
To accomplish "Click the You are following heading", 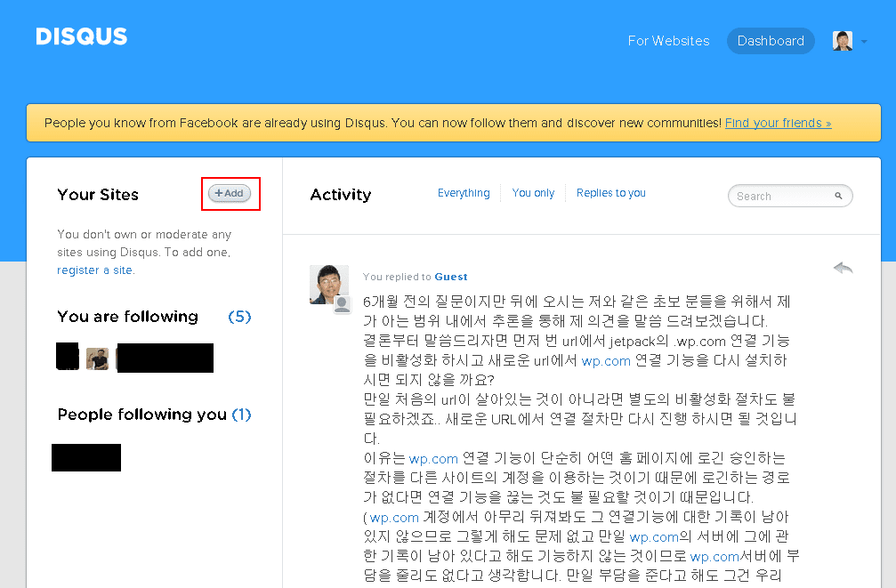I will (x=128, y=317).
